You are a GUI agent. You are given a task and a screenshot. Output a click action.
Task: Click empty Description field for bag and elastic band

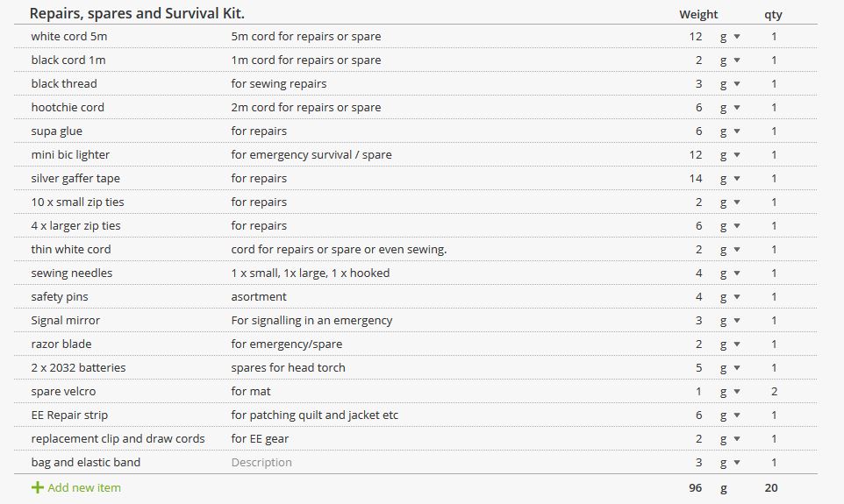pos(261,463)
